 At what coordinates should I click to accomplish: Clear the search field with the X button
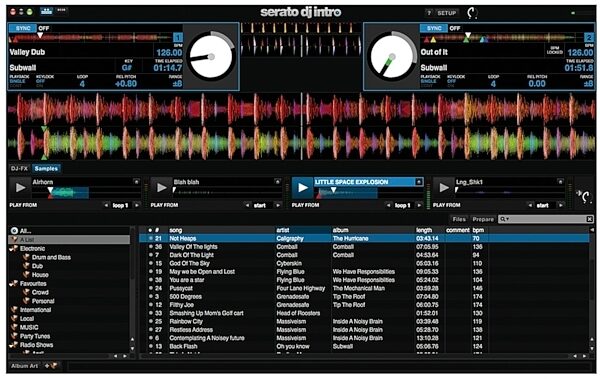590,219
